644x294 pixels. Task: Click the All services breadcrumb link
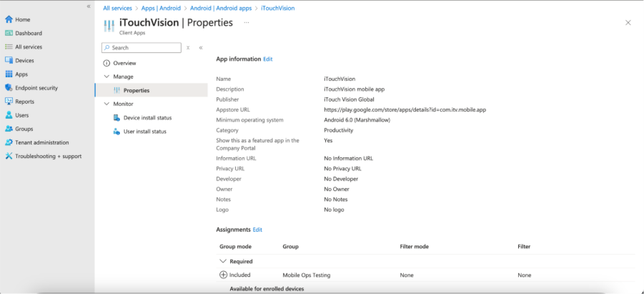click(117, 8)
